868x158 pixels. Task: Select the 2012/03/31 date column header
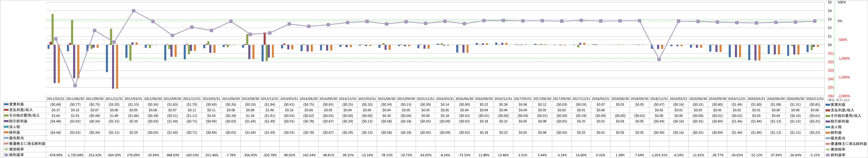pos(133,99)
